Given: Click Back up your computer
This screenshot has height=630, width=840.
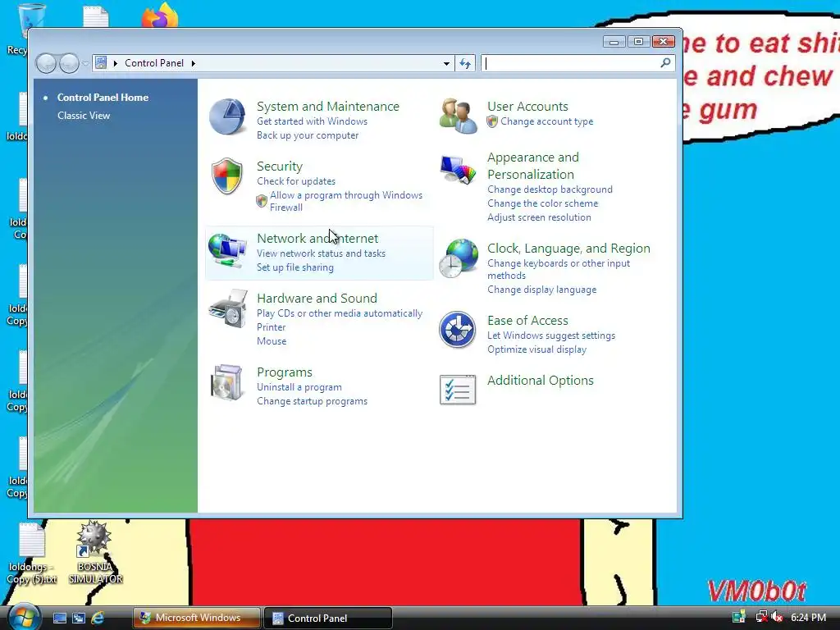Looking at the screenshot, I should pos(308,135).
